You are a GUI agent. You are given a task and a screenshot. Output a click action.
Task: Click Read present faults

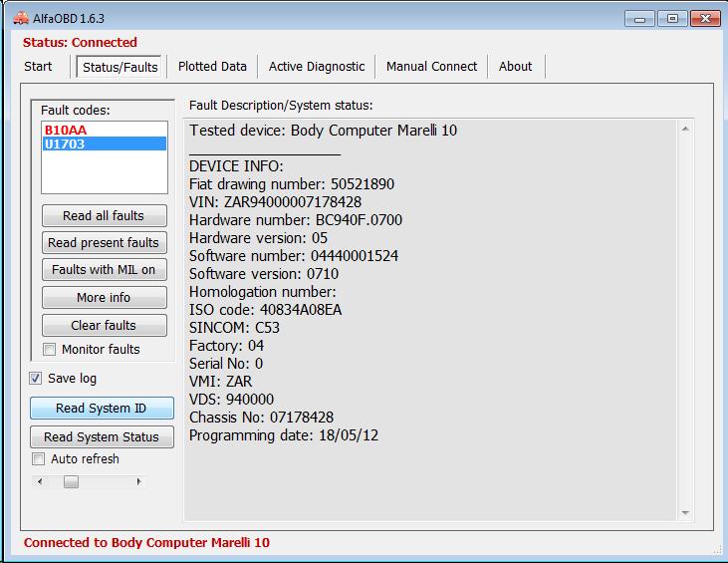click(x=104, y=243)
